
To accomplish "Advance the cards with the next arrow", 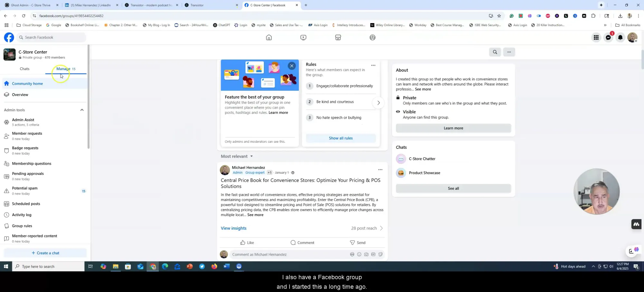I will click(x=379, y=103).
